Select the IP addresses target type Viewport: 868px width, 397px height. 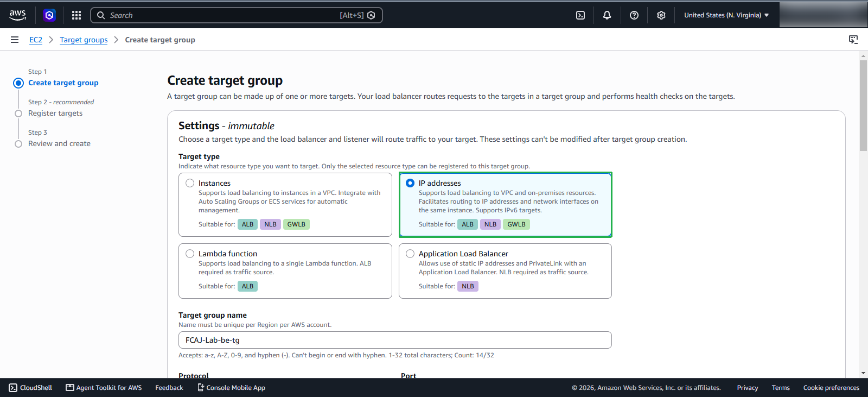[410, 183]
